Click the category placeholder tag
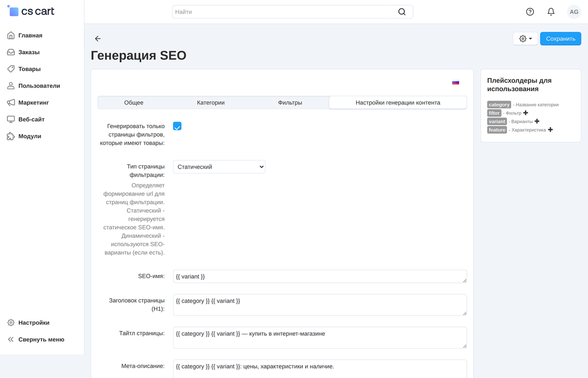Viewport: 588px width, 378px height. click(x=499, y=104)
